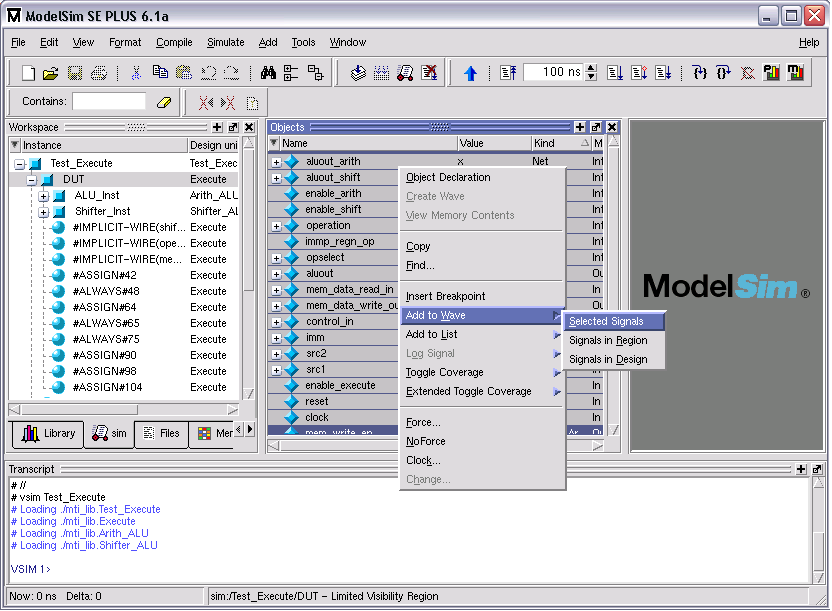Select Toggle Coverage in context menu
This screenshot has width=832, height=611.
[482, 373]
